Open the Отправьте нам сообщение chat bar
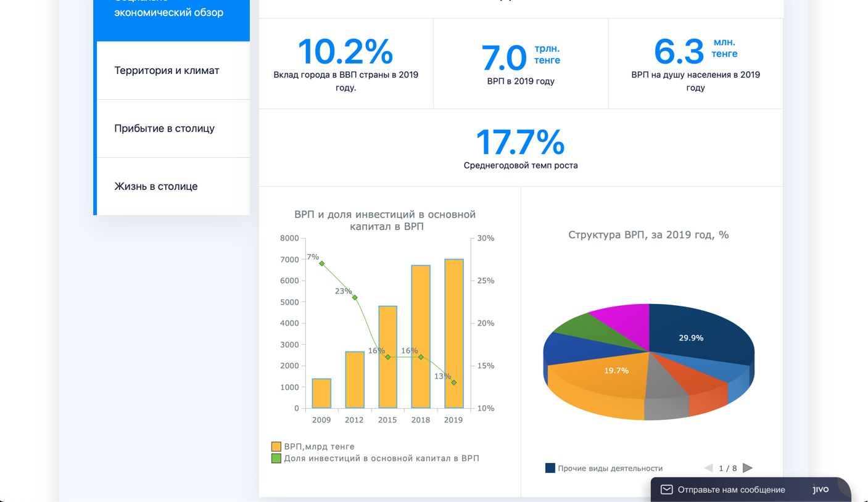The height and width of the screenshot is (502, 868). pos(751,490)
